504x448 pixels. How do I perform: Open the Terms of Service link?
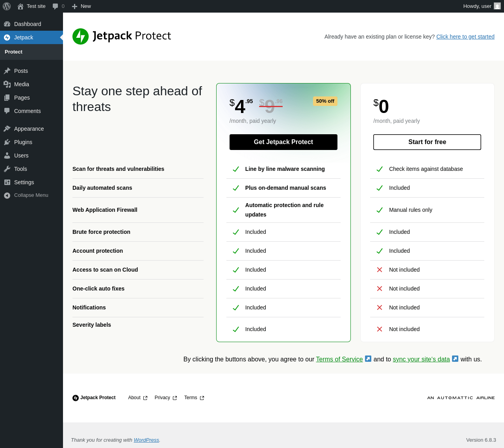click(339, 359)
